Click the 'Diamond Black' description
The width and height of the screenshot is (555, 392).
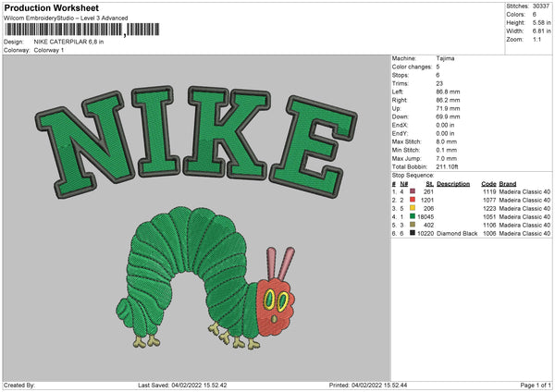(457, 234)
